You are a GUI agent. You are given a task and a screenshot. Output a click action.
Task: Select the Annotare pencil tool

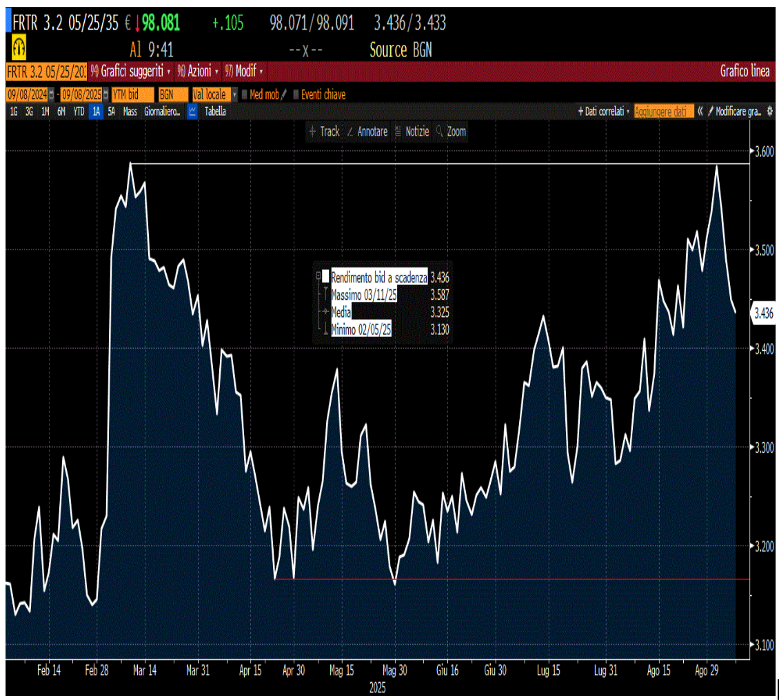coord(367,132)
